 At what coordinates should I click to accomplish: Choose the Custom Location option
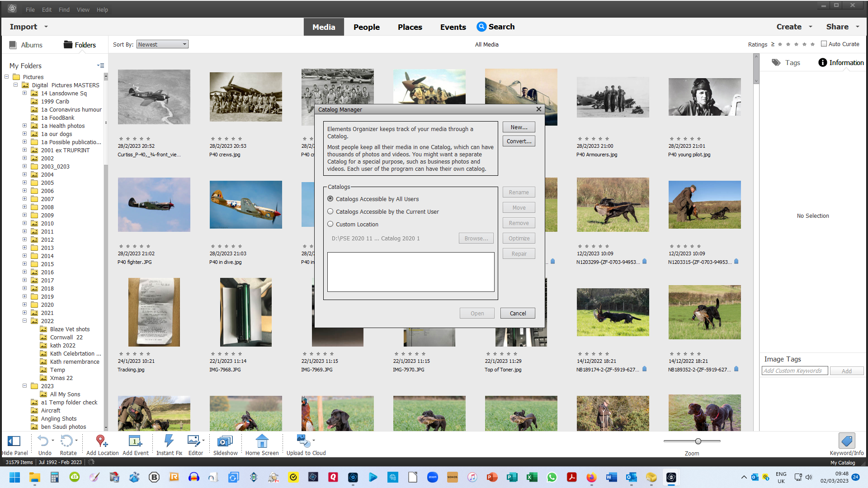pos(330,224)
